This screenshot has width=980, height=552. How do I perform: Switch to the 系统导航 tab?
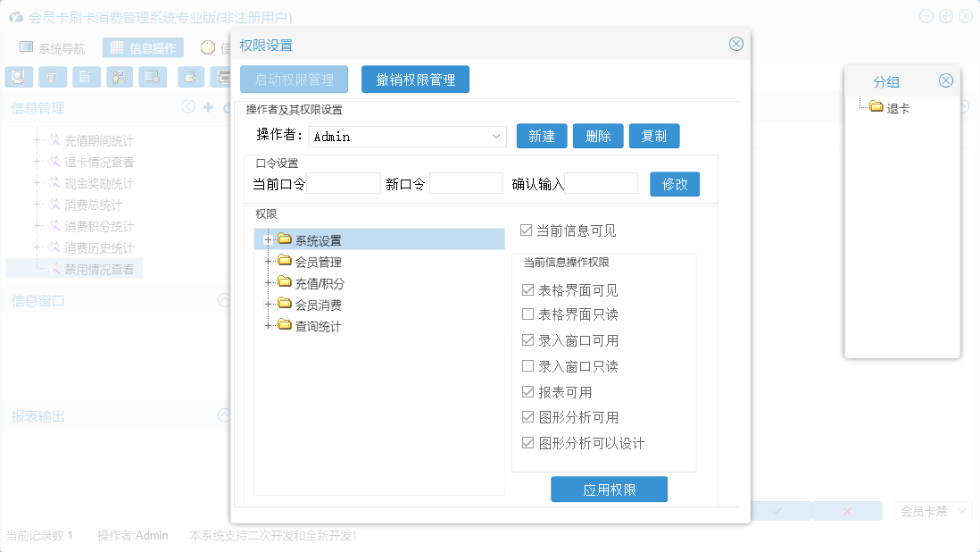[54, 48]
